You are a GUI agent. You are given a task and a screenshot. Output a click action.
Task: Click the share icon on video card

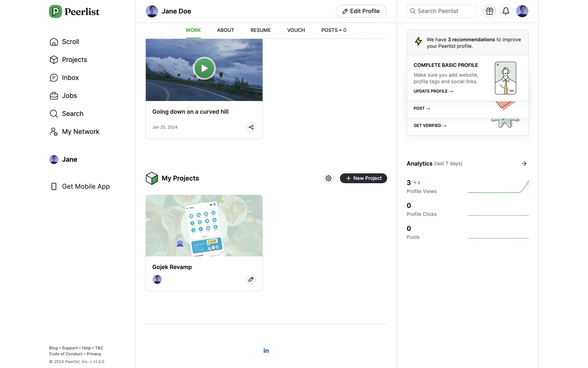click(x=251, y=127)
